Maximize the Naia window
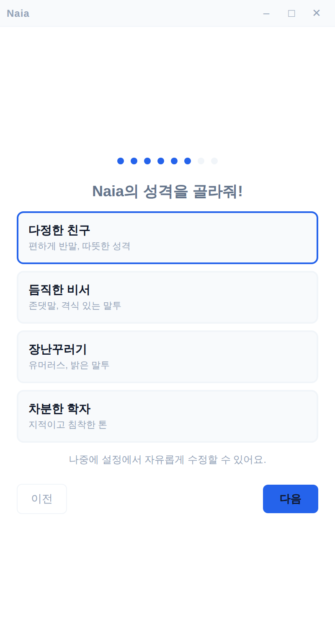The height and width of the screenshot is (644, 335). point(291,13)
